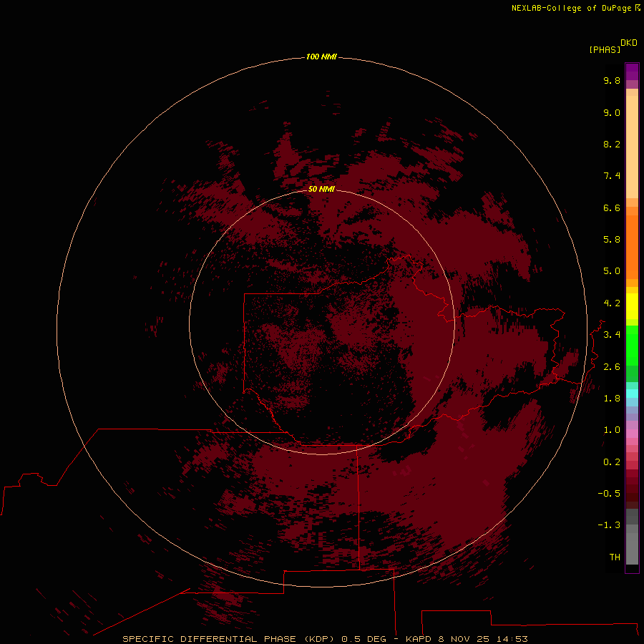Viewport: 644px width, 644px height.
Task: Click the 9.0 scale value
Action: coord(612,112)
